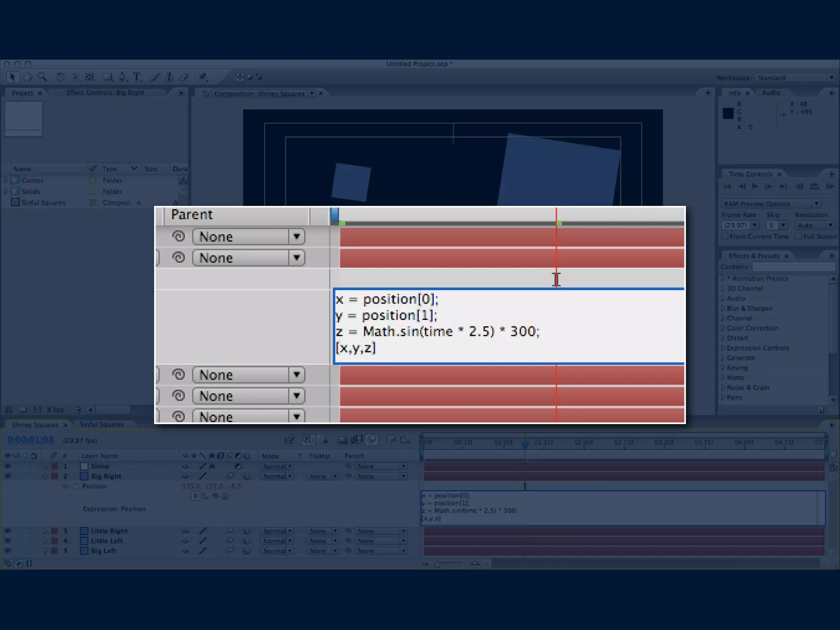Click the Contains search field in Effects & Presets
This screenshot has width=840, height=630.
coord(794,267)
